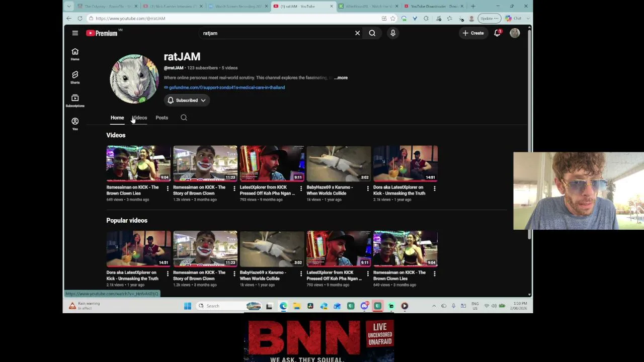644x362 pixels.
Task: Open the Create button
Action: click(473, 33)
